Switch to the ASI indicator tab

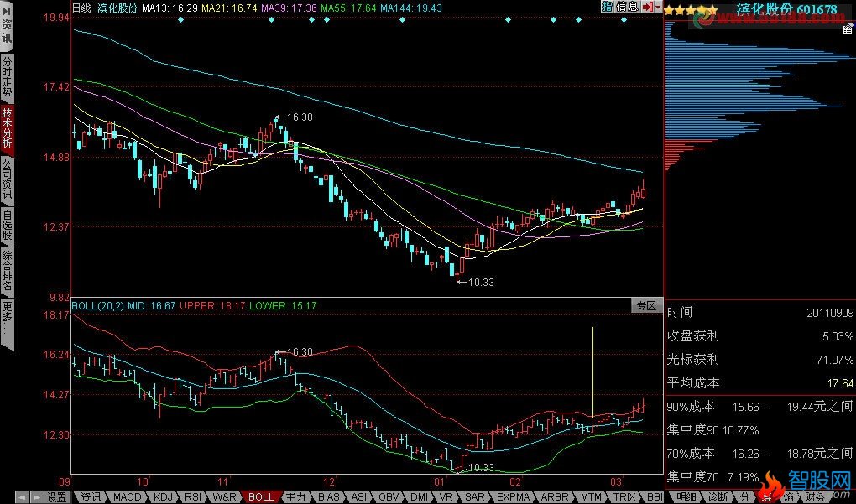[358, 497]
